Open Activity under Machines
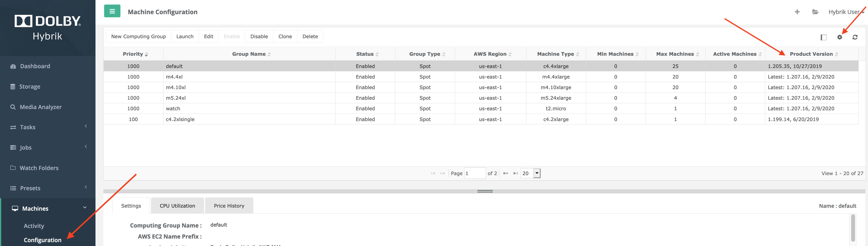The width and height of the screenshot is (868, 246). (34, 226)
